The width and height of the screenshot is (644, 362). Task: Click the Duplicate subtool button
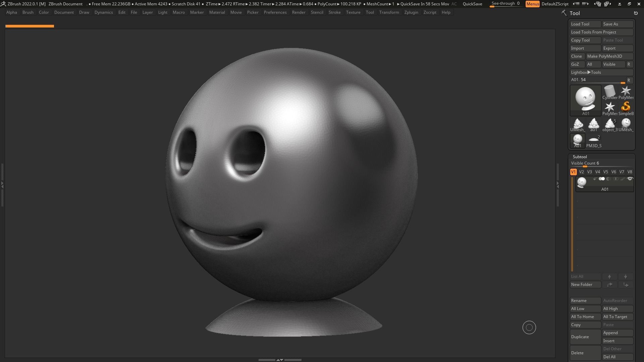coord(585,337)
